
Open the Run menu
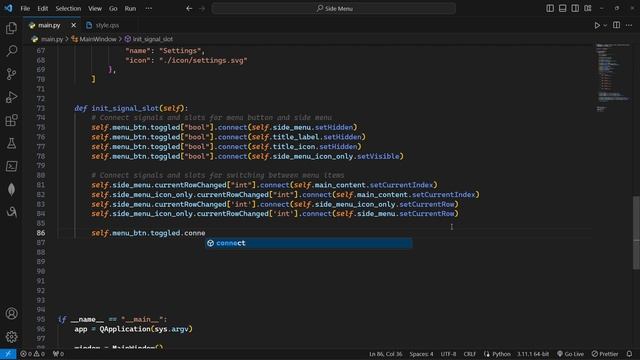pyautogui.click(x=130, y=8)
